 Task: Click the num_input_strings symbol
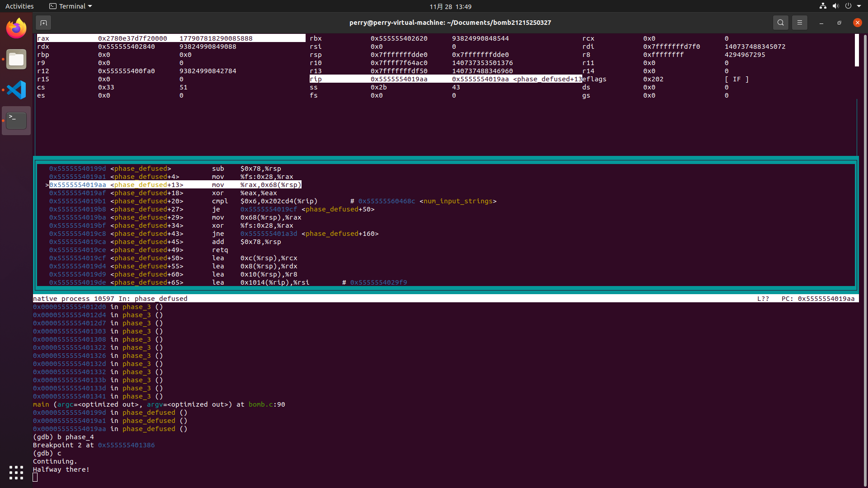[458, 201]
